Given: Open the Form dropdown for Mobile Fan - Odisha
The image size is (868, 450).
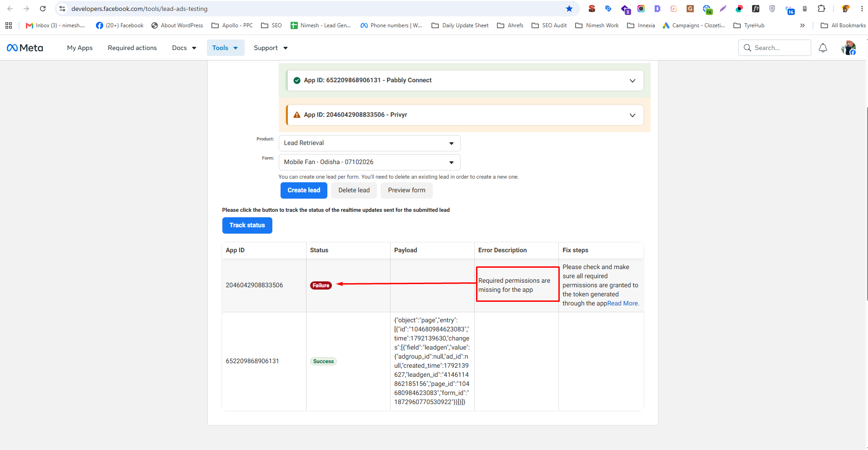Looking at the screenshot, I should [x=369, y=162].
